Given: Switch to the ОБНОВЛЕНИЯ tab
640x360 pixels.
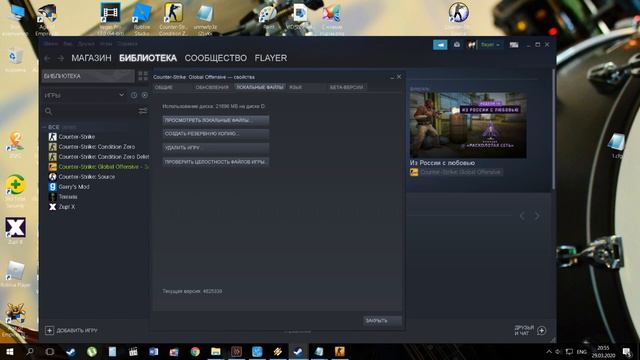Looking at the screenshot, I should 212,87.
